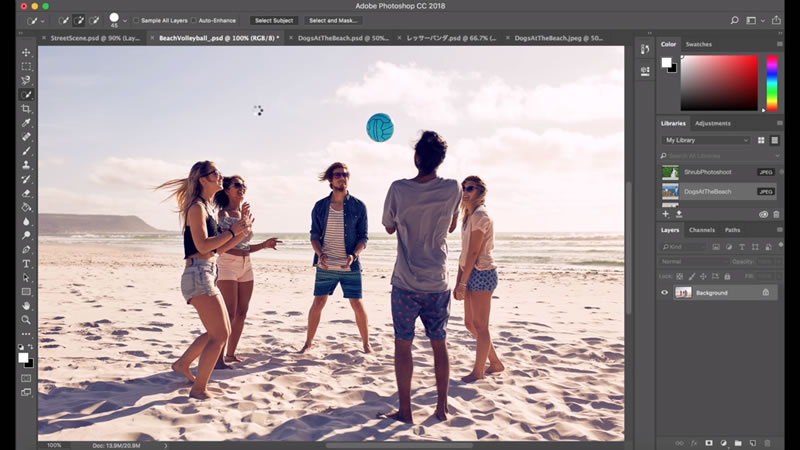This screenshot has height=450, width=800.
Task: Delete item with Libraries trash icon
Action: [777, 214]
